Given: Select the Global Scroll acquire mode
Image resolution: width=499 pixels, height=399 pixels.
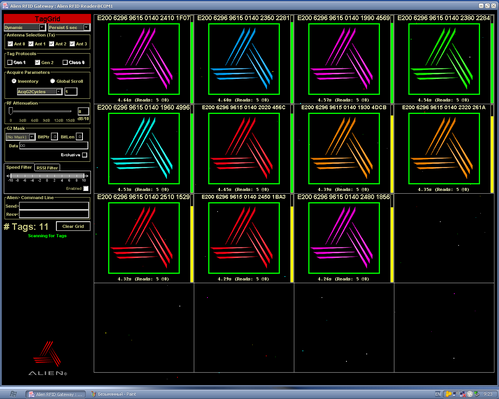Looking at the screenshot, I should pyautogui.click(x=52, y=81).
